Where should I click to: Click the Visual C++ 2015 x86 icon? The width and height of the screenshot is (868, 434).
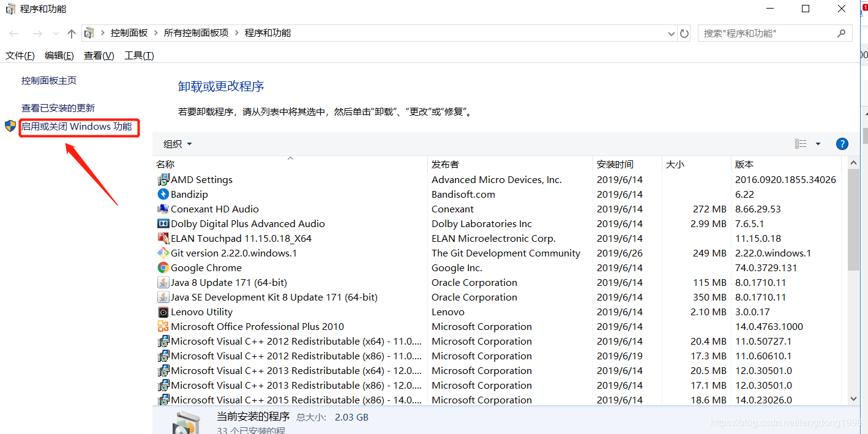point(163,400)
